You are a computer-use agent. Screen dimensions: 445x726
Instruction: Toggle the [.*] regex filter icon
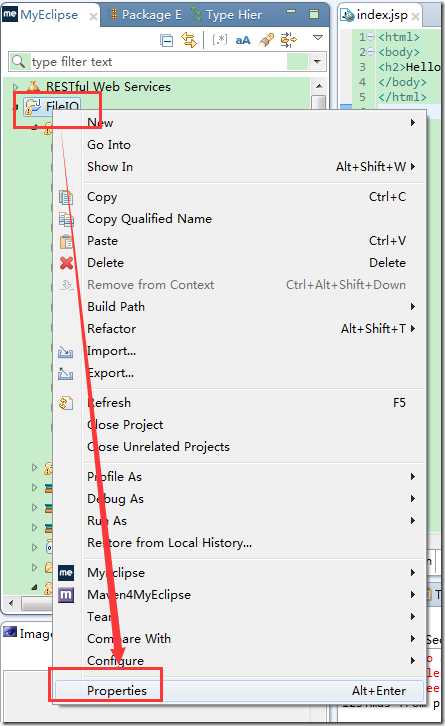[x=219, y=40]
